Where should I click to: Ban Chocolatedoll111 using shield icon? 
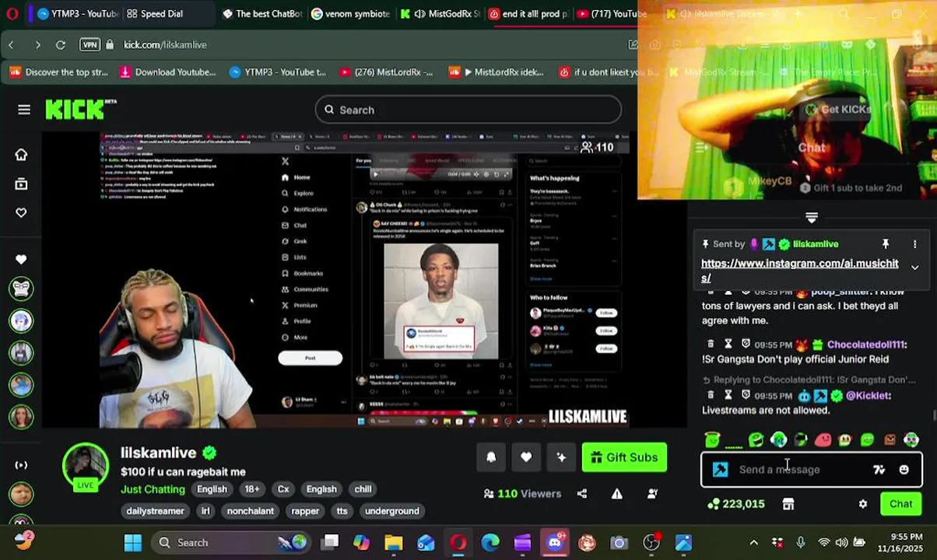(746, 344)
